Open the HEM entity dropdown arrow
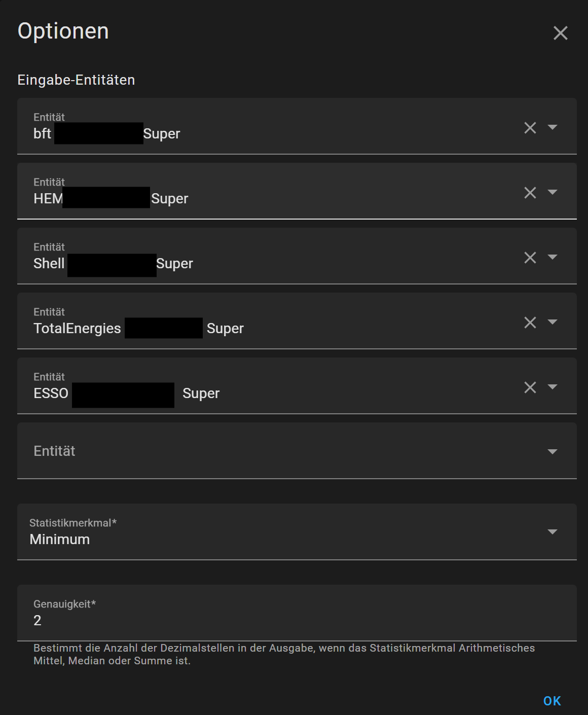Screen dimensions: 588x715 (x=553, y=192)
